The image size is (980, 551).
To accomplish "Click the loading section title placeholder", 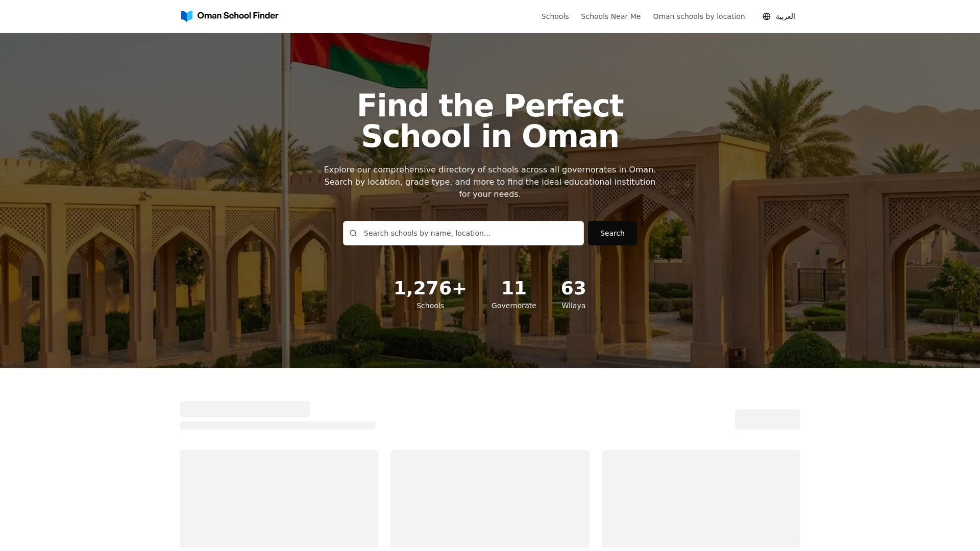I will pos(245,409).
